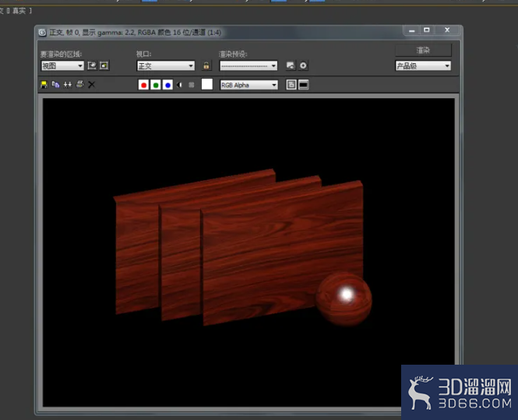Open the Render Setup icon
The width and height of the screenshot is (518, 420).
[x=291, y=65]
